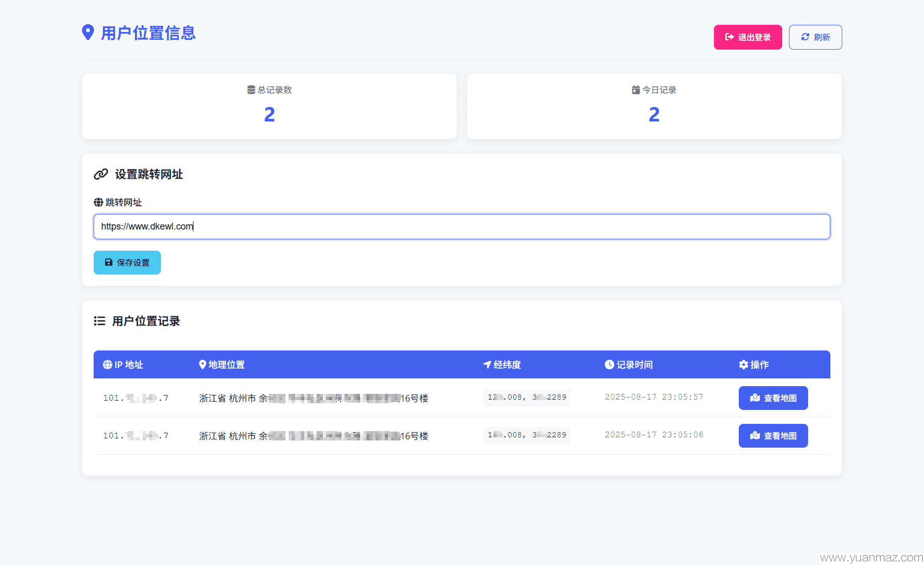This screenshot has height=565, width=924.
Task: Click the pin icon in 地理位置 column header
Action: click(x=203, y=364)
